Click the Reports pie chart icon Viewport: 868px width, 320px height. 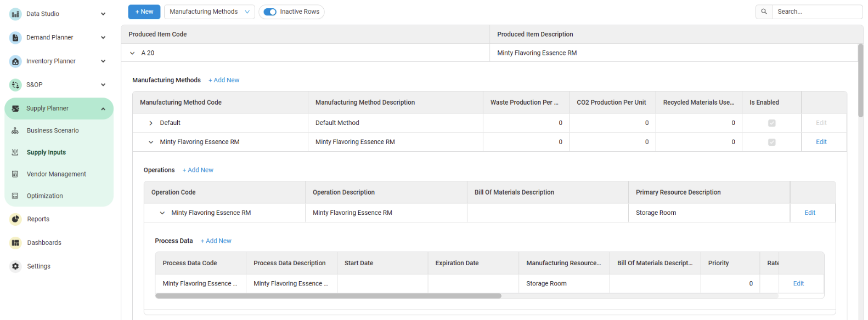click(x=15, y=219)
